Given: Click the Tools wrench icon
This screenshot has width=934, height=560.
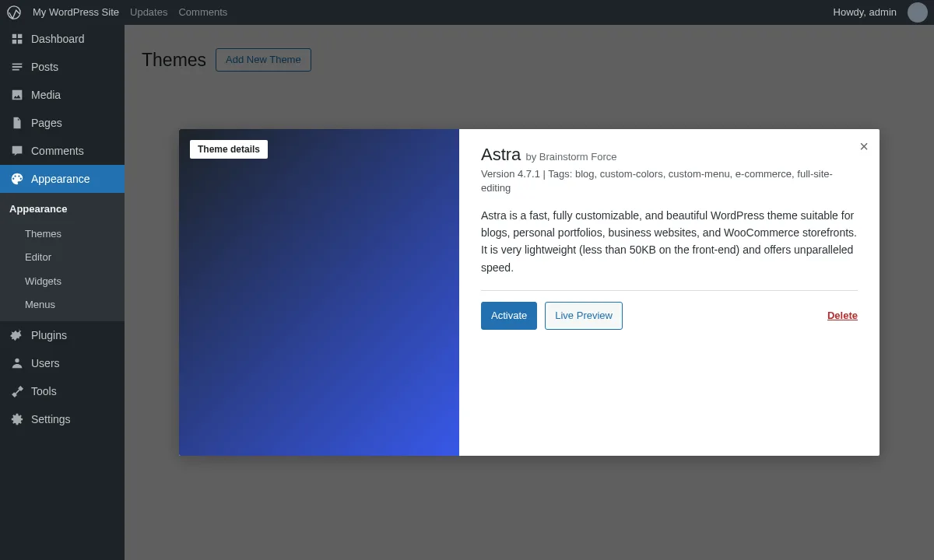Looking at the screenshot, I should pyautogui.click(x=17, y=391).
